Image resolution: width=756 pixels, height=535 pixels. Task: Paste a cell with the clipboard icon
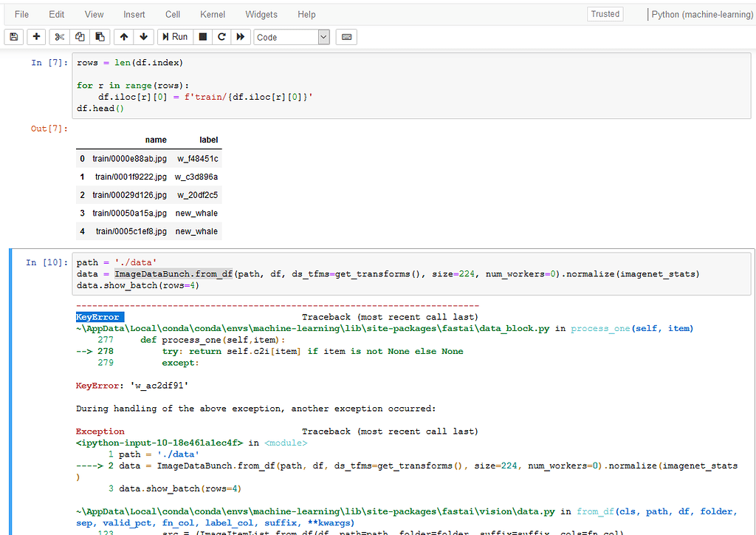[x=100, y=37]
